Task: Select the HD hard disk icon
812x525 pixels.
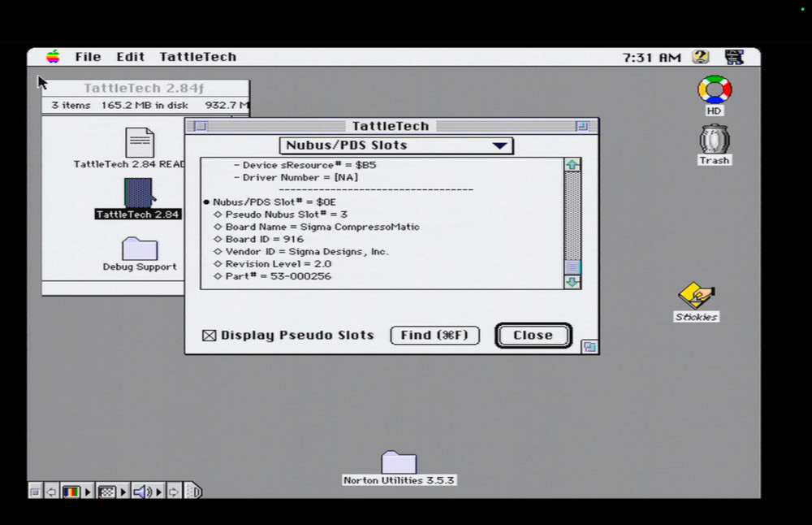Action: point(714,89)
